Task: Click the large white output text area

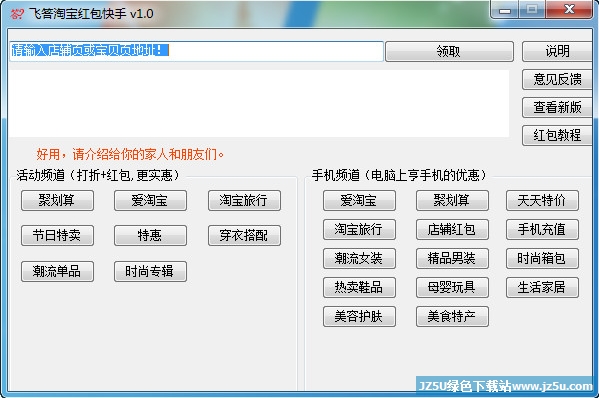Action: (x=259, y=103)
